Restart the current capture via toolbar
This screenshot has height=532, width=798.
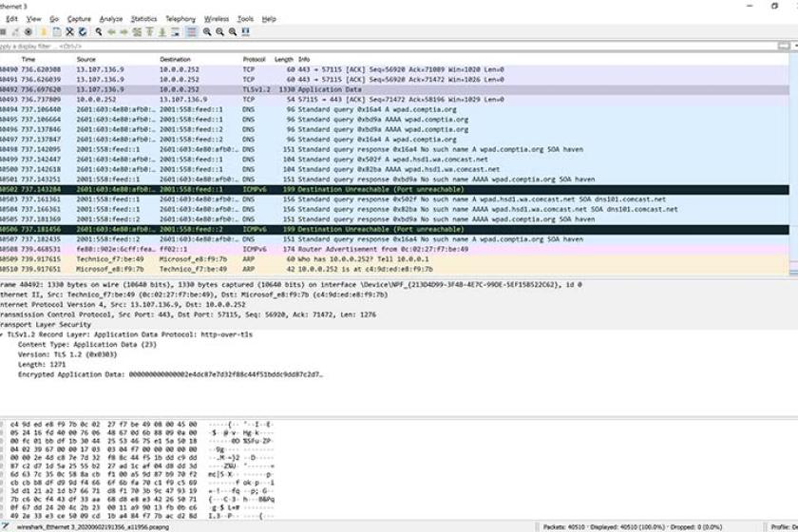click(15, 31)
